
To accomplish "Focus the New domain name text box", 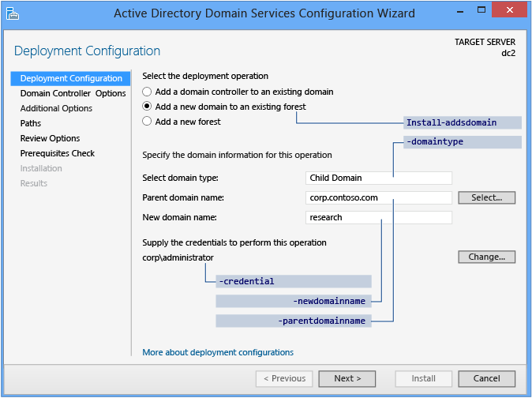I will coord(378,217).
